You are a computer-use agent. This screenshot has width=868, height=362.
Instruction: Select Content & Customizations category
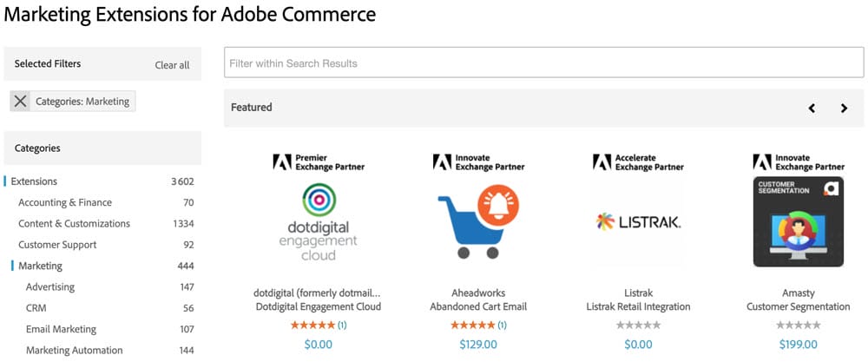74,223
